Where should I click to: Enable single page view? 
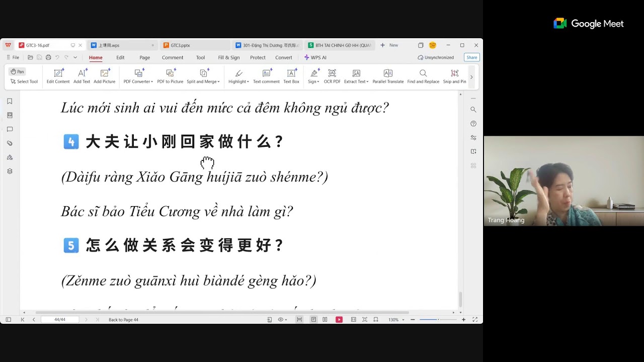313,320
